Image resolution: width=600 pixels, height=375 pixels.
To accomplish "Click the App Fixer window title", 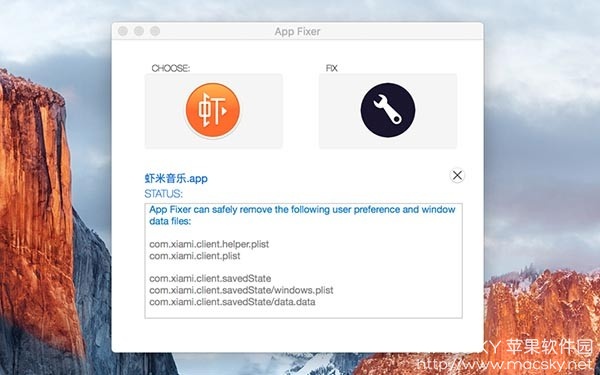I will pos(297,31).
